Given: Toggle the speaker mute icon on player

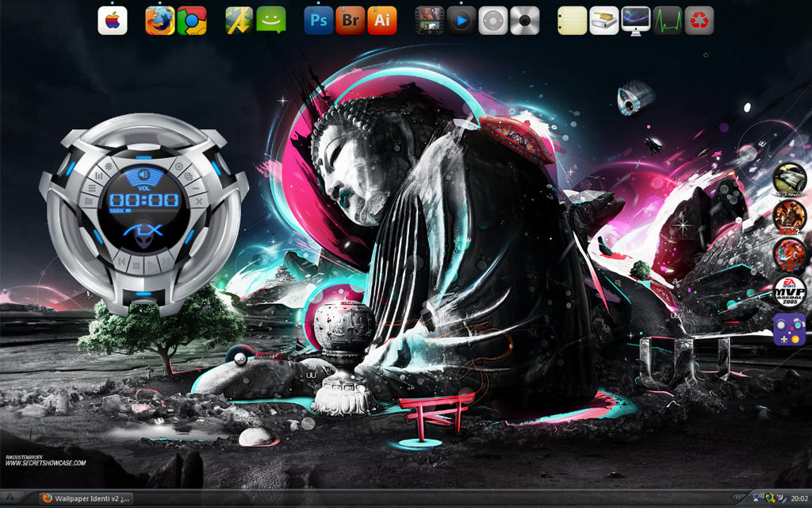Looking at the screenshot, I should coord(144,174).
